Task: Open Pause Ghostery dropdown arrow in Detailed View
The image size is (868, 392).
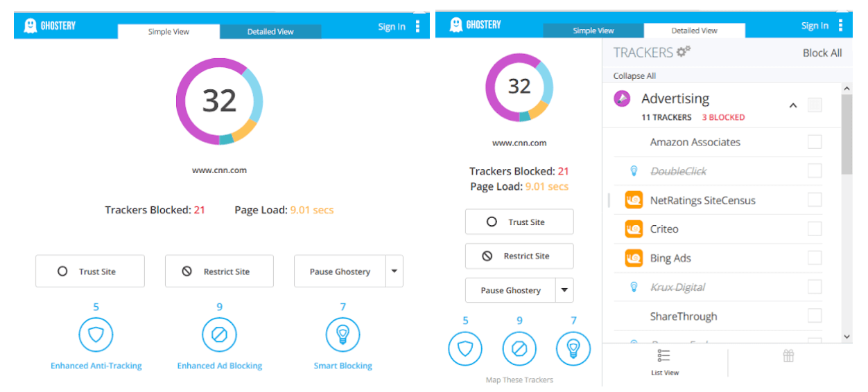Action: tap(565, 290)
